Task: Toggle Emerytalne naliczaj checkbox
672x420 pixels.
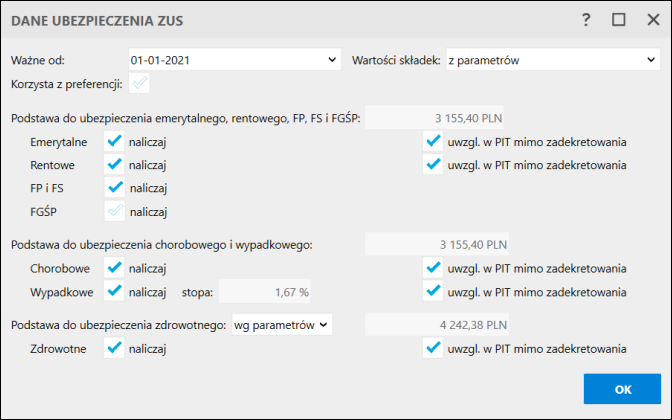Action: click(114, 142)
